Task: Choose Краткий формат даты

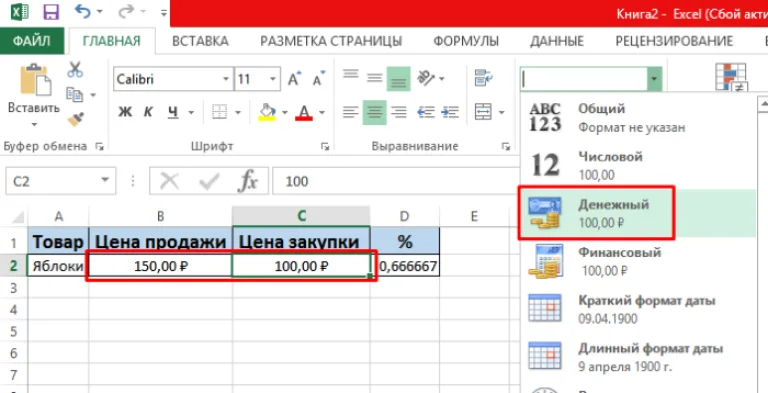Action: pyautogui.click(x=638, y=309)
